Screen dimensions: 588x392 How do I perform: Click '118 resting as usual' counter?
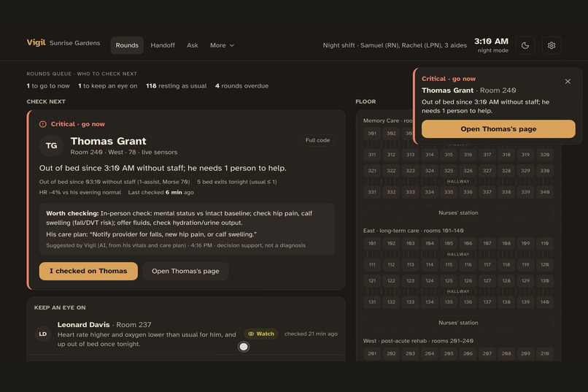click(177, 86)
